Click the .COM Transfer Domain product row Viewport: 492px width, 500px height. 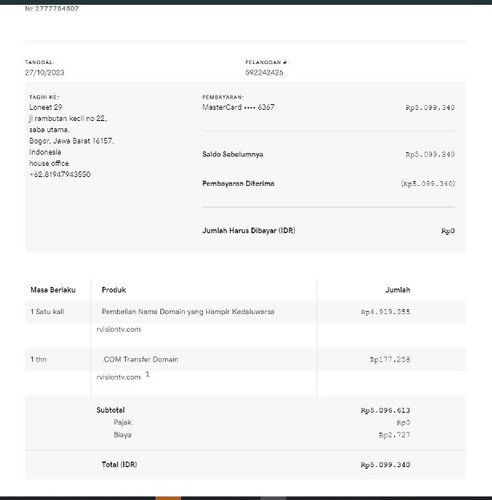(245, 359)
